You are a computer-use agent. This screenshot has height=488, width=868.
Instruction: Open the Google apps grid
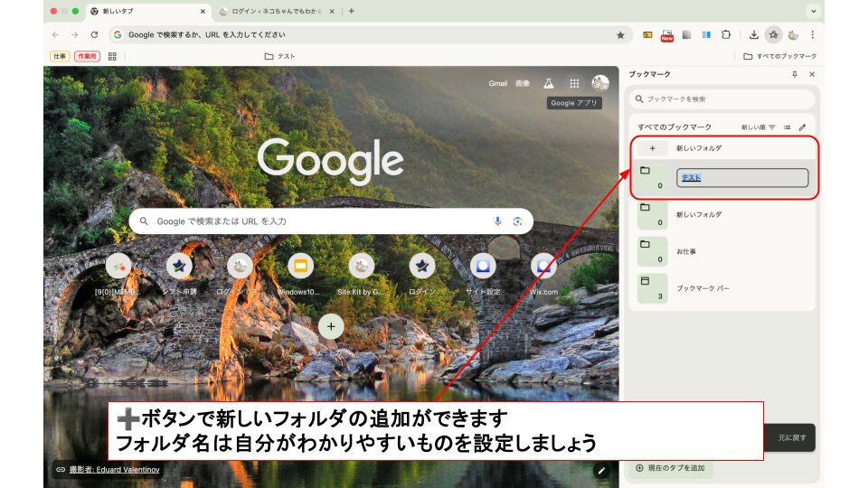click(x=574, y=83)
